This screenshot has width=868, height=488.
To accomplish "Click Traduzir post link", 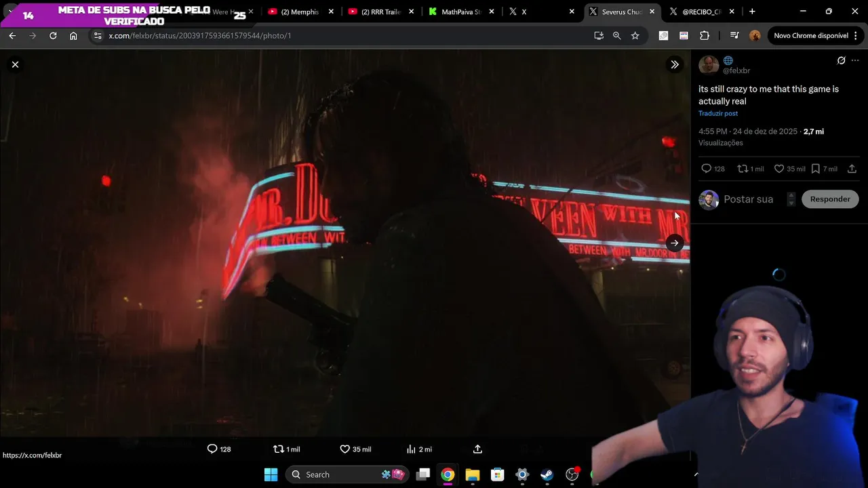I will (718, 113).
